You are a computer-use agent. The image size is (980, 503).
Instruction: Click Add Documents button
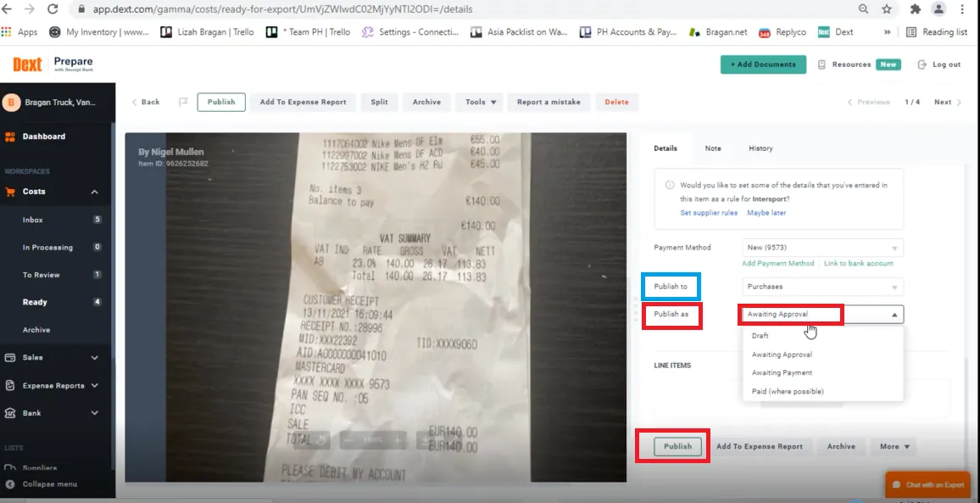coord(763,64)
